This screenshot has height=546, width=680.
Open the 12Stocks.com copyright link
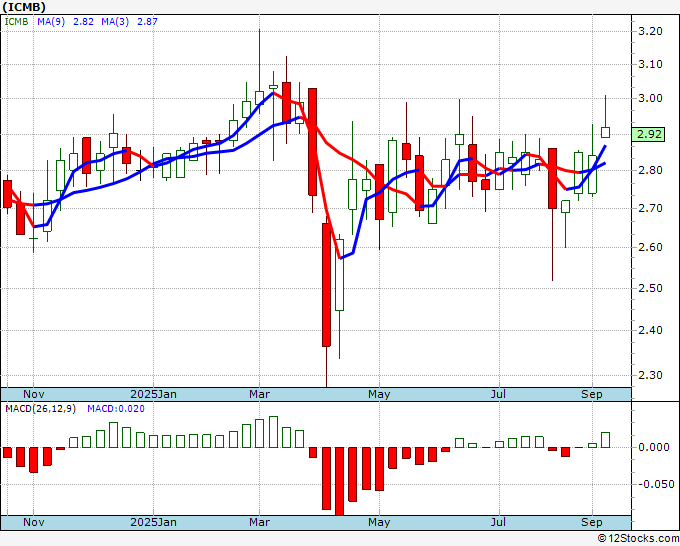638,539
